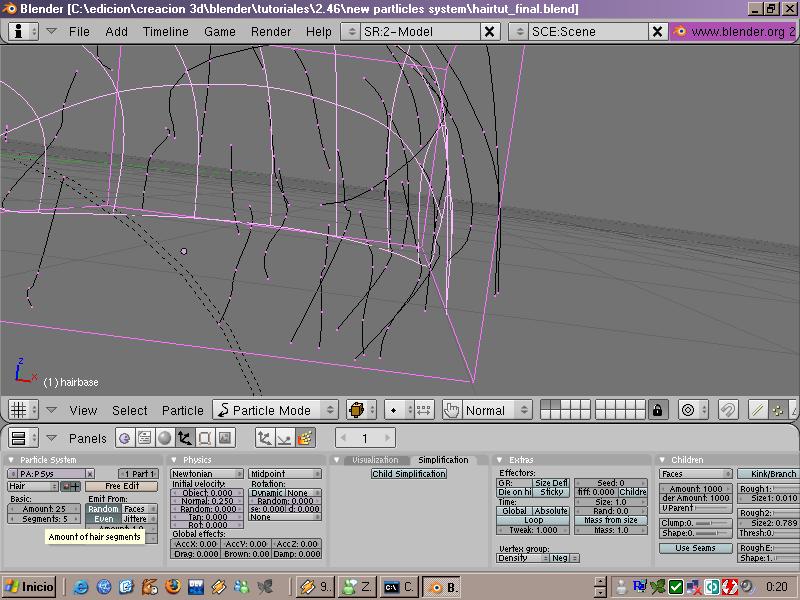Switch to the Simplification tab

point(442,460)
